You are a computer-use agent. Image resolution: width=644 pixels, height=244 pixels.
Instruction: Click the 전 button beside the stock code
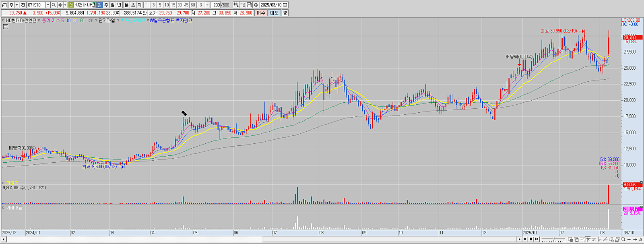(x=23, y=5)
